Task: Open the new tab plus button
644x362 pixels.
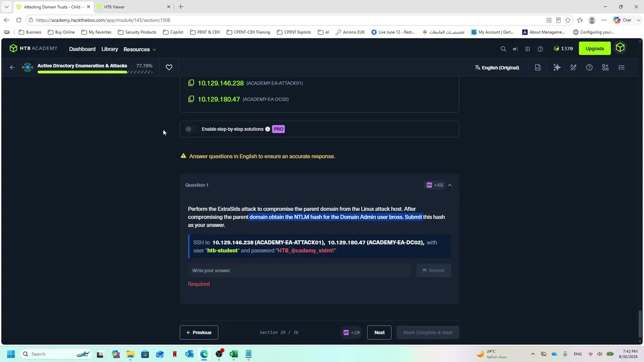Action: pos(181,7)
